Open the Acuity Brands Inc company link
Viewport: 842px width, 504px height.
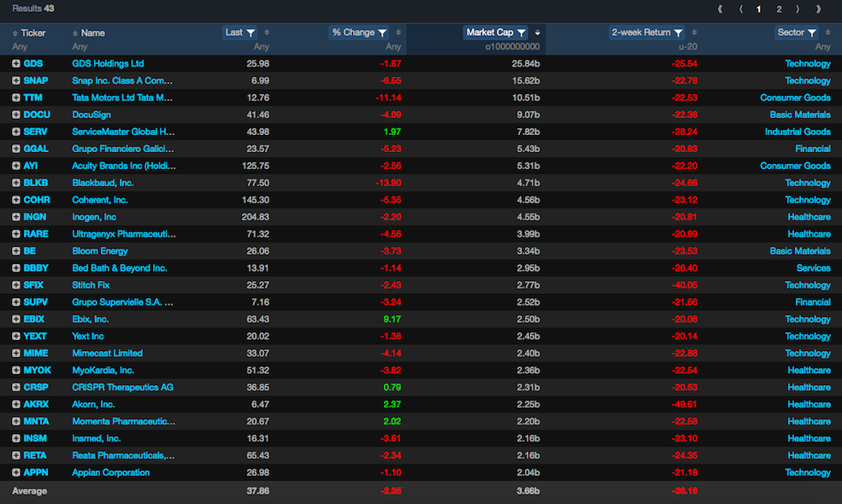point(124,166)
